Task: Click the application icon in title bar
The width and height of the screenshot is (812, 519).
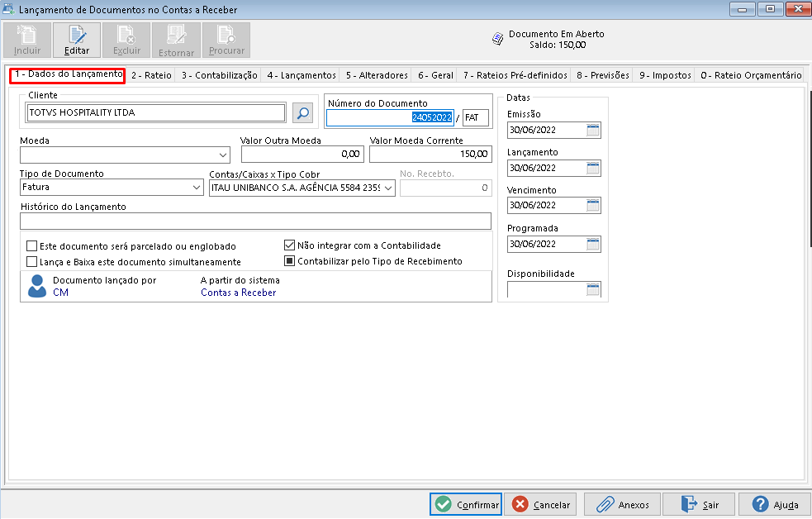Action: [9, 9]
